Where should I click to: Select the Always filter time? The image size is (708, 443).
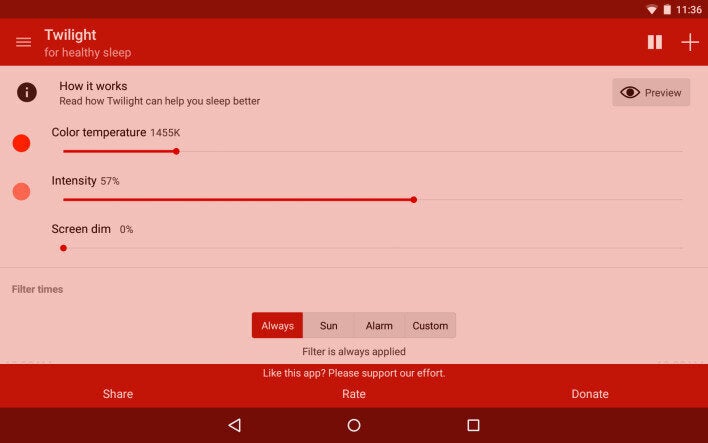pos(277,325)
